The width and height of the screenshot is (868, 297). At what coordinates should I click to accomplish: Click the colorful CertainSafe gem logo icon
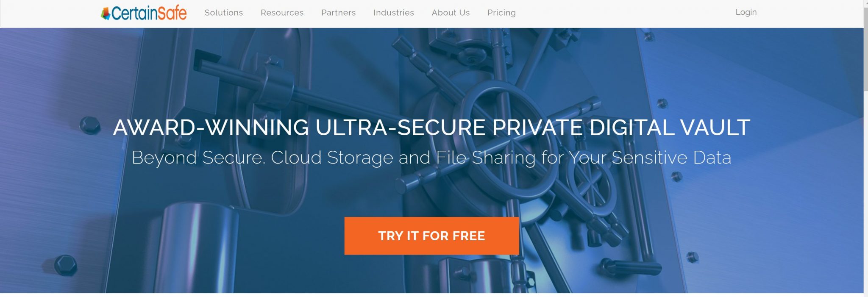tap(106, 14)
